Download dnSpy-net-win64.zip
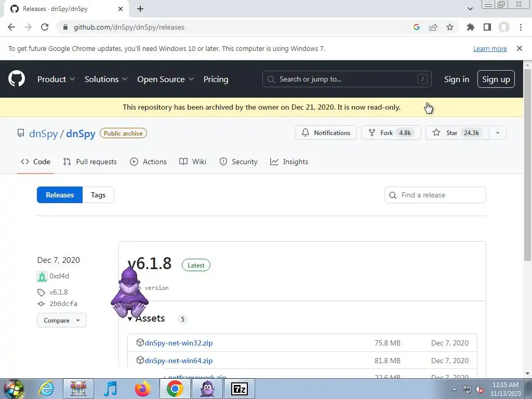The width and height of the screenshot is (532, 399). (179, 361)
